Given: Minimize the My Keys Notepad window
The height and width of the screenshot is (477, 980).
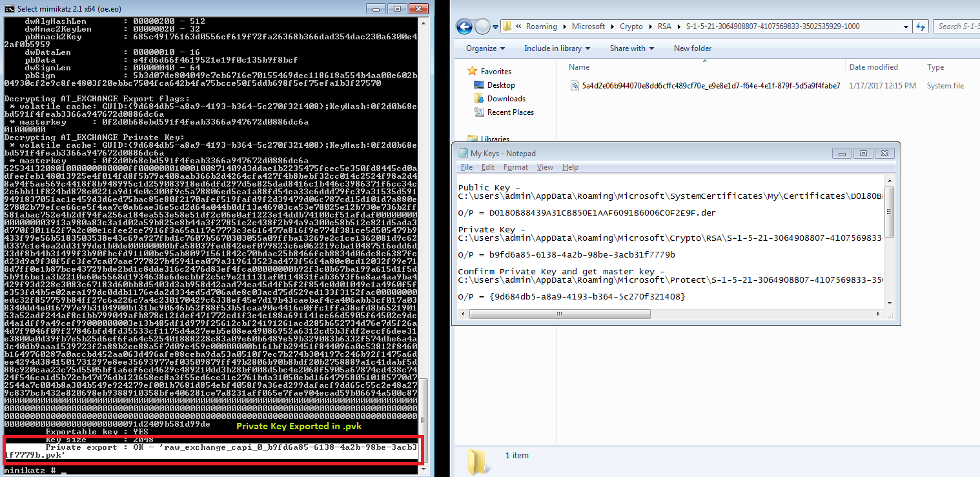Looking at the screenshot, I should pos(842,153).
